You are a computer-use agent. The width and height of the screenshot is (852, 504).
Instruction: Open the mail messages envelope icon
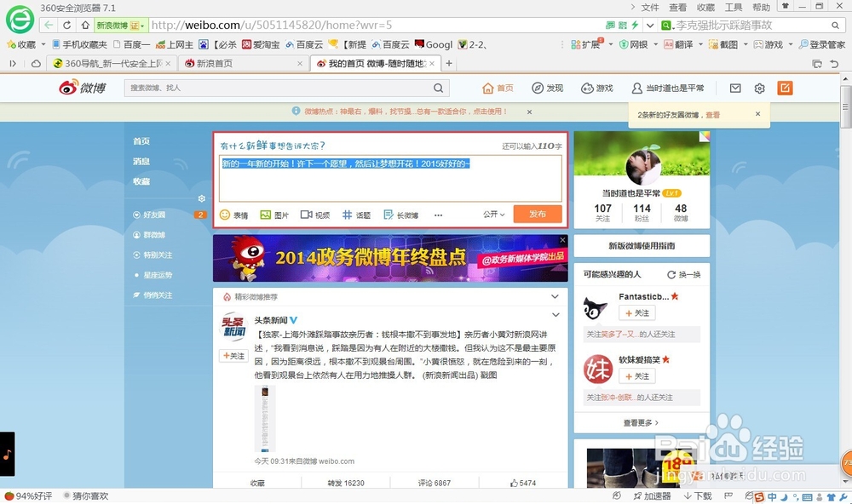[735, 88]
